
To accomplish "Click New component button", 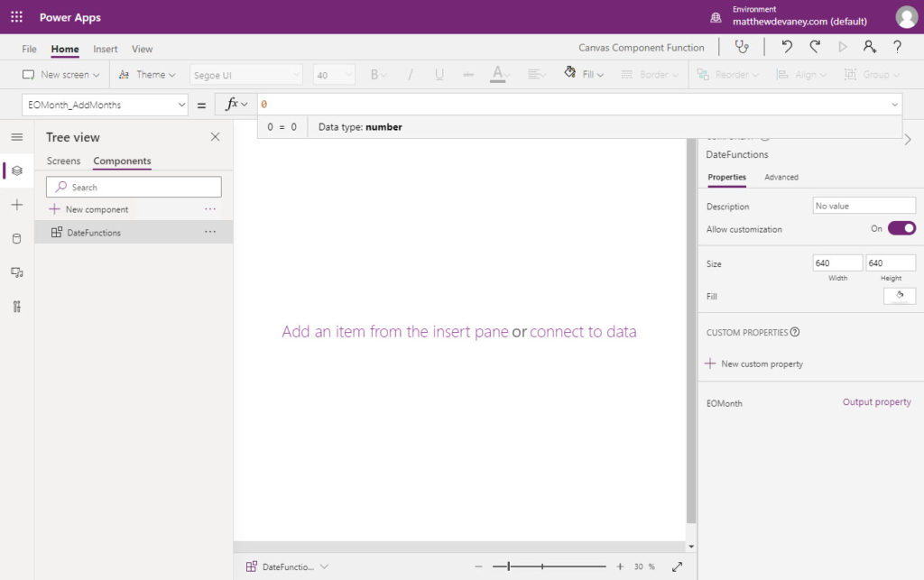I will (89, 209).
